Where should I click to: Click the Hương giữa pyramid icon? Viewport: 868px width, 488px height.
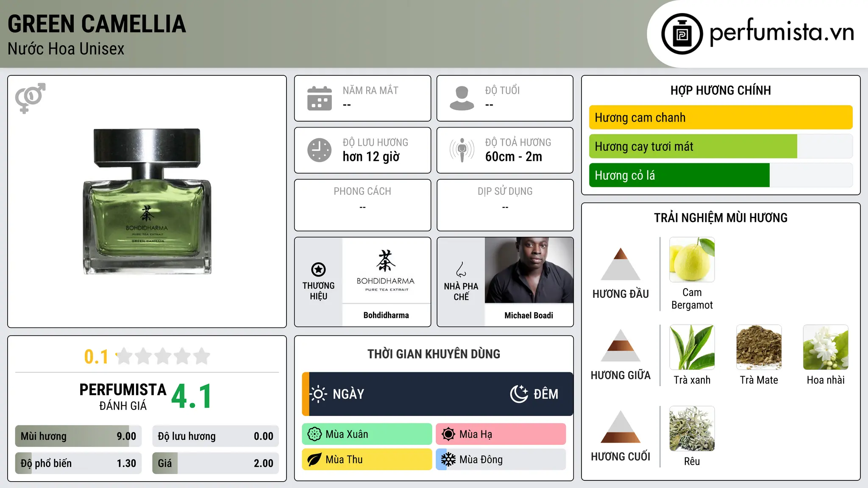620,345
